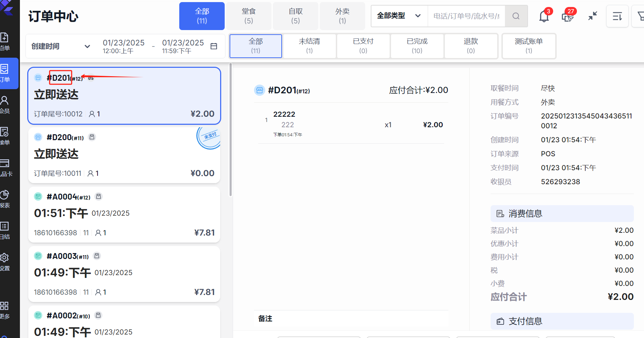Open the message icon with badge 27
This screenshot has height=338, width=644.
(x=568, y=16)
